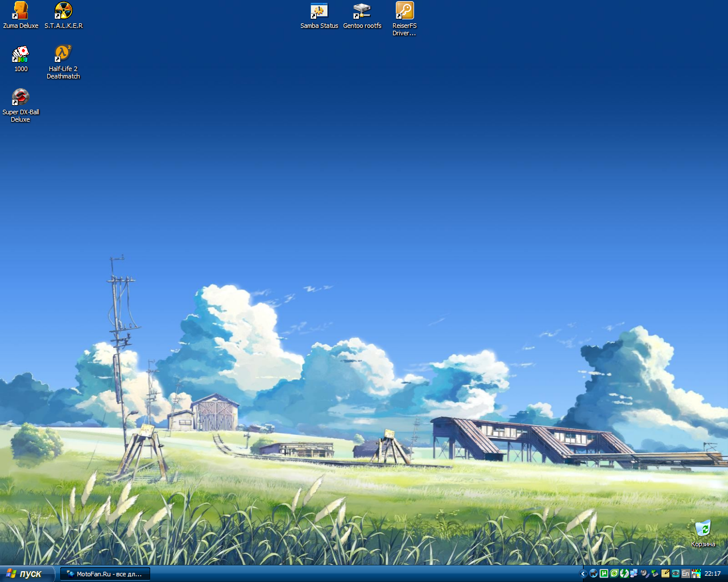
Task: Click the green round tray icon
Action: [614, 573]
